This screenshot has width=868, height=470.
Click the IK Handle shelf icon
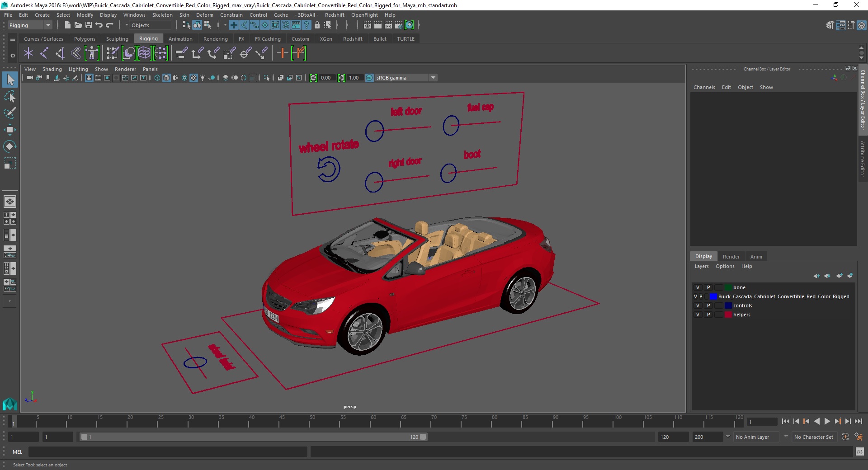(60, 53)
